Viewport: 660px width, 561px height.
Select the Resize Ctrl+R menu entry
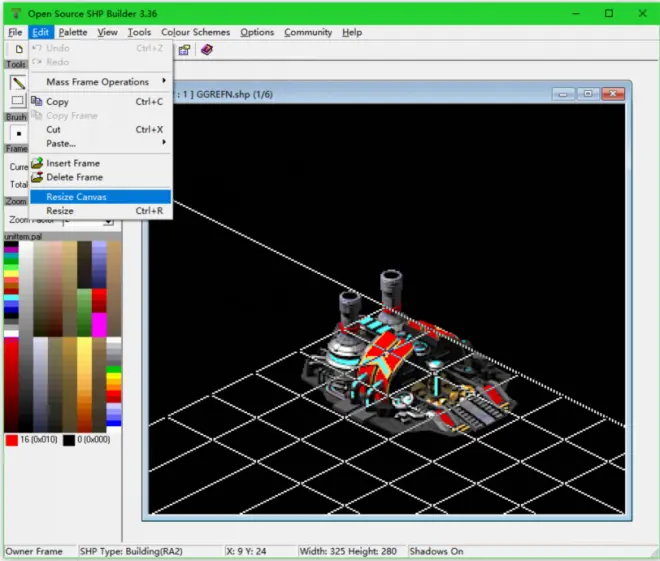point(101,211)
